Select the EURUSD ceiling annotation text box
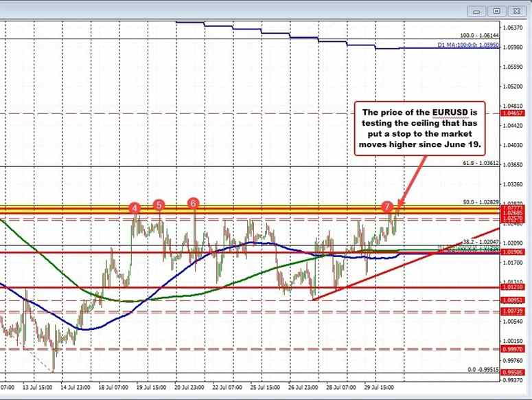 pyautogui.click(x=419, y=129)
